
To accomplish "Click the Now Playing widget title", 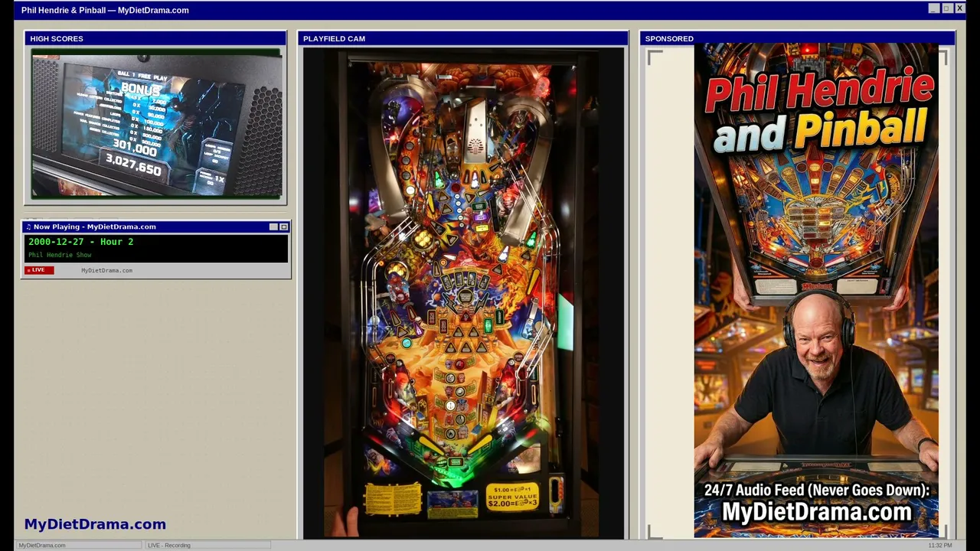I will 95,227.
